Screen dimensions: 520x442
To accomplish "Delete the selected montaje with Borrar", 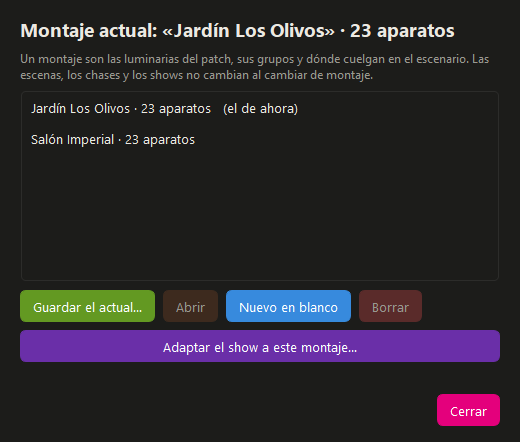I will click(390, 306).
